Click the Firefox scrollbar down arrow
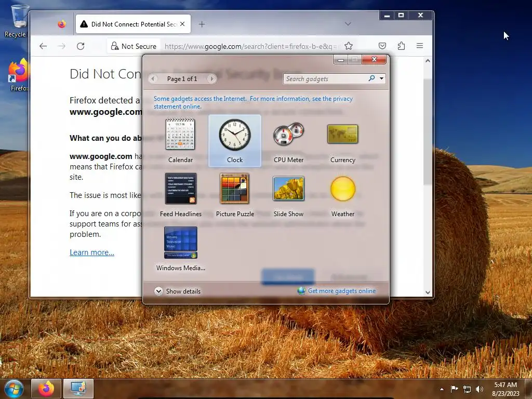The height and width of the screenshot is (399, 532). point(428,292)
